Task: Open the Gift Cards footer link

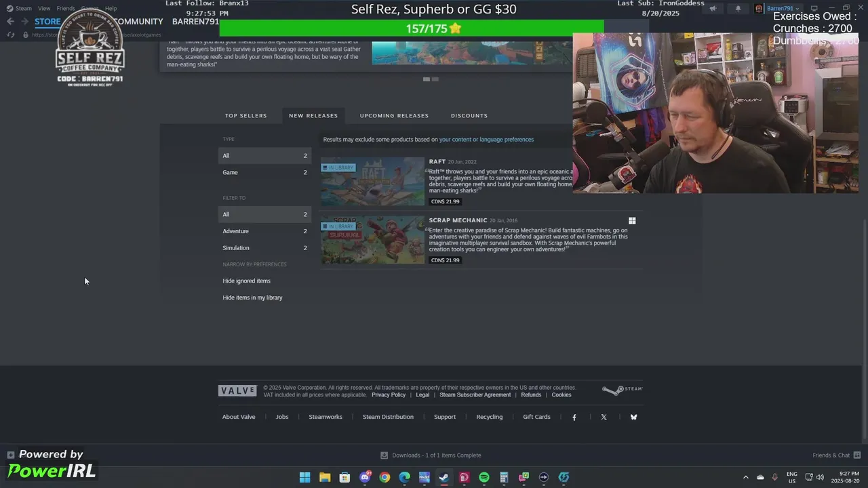Action: click(x=536, y=417)
